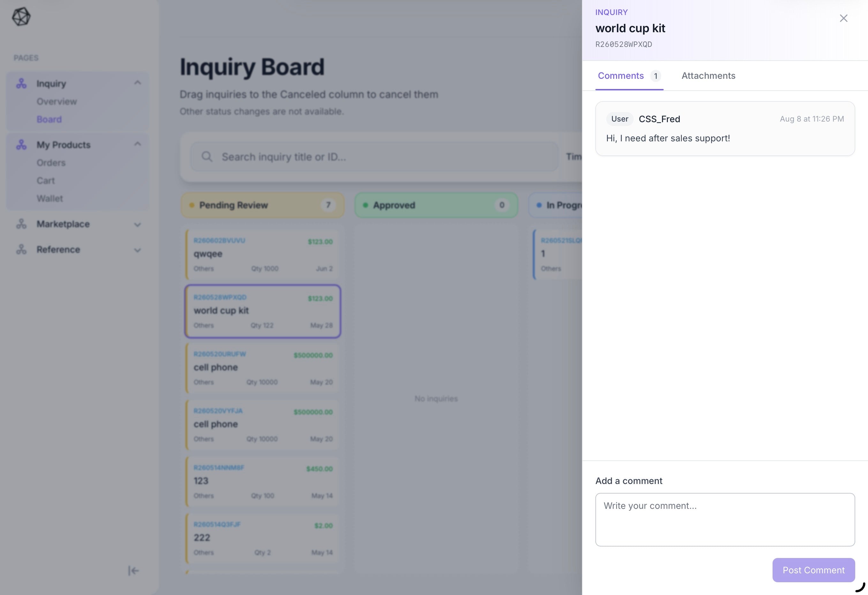Click the $450.00 price on the 123 card
This screenshot has height=595, width=868.
[319, 468]
